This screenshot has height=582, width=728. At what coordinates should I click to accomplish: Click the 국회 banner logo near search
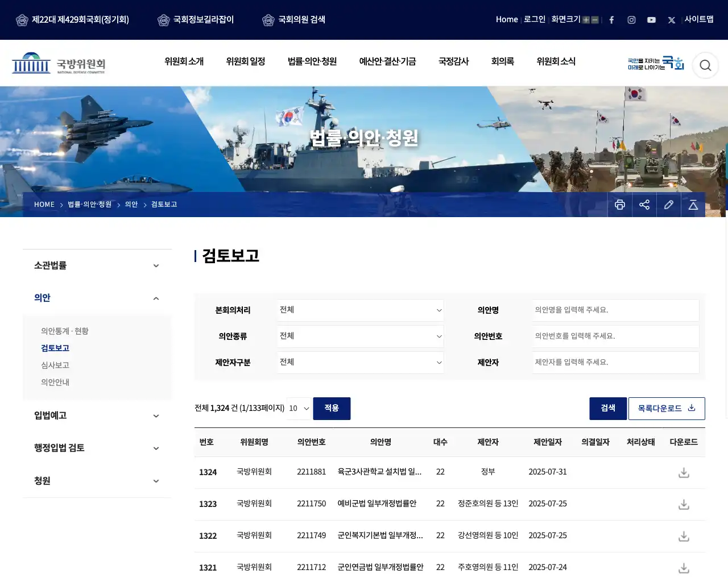click(656, 63)
